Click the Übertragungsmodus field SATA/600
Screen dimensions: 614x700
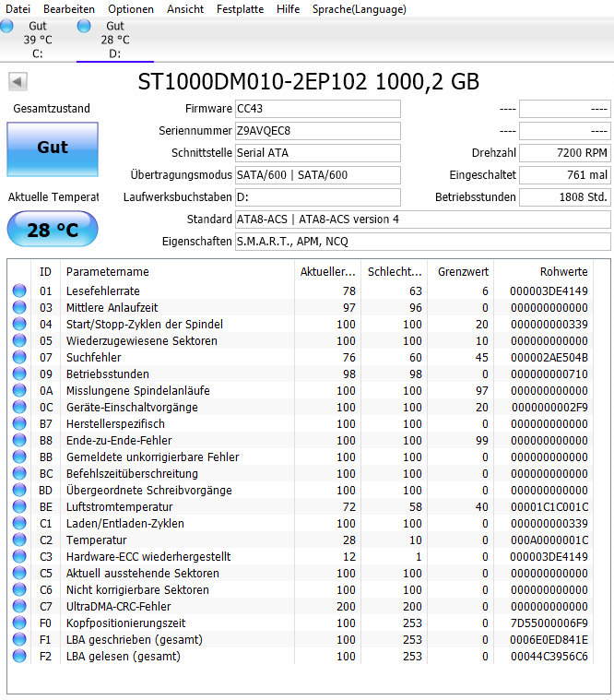coord(318,175)
